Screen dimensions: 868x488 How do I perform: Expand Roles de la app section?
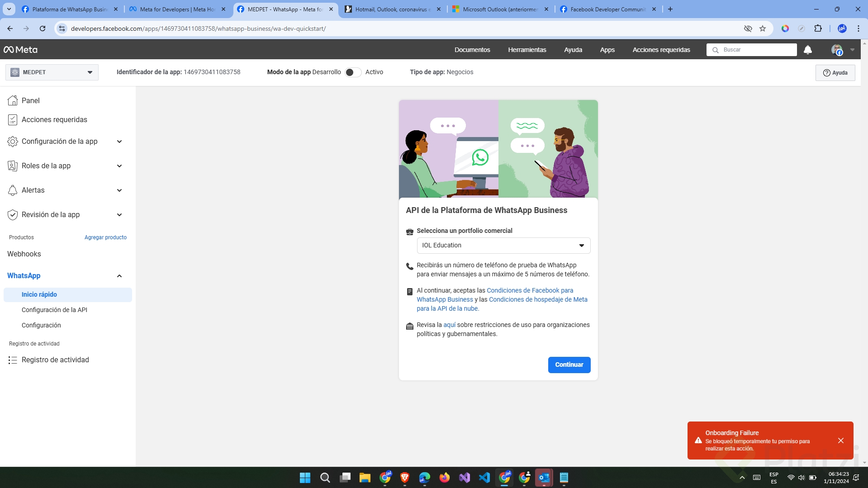[x=119, y=166]
